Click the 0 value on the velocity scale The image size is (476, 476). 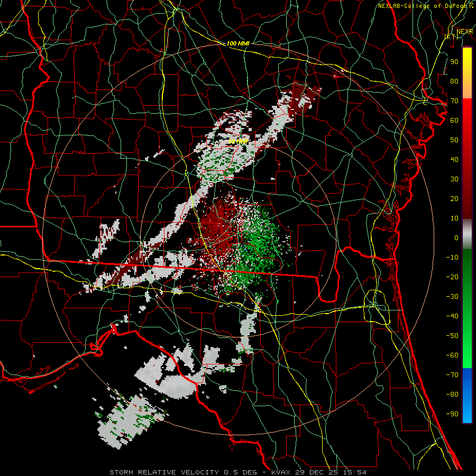[456, 238]
